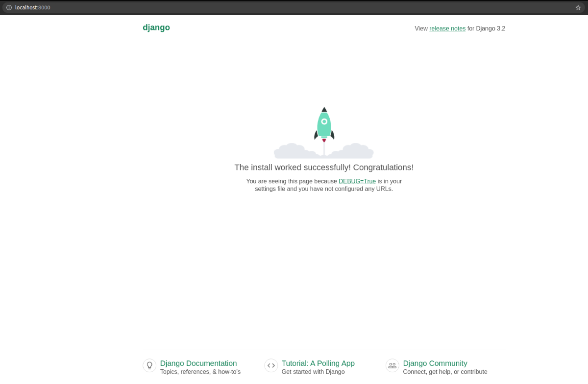Open the release notes link
Viewport: 588px width, 384px height.
pyautogui.click(x=447, y=28)
